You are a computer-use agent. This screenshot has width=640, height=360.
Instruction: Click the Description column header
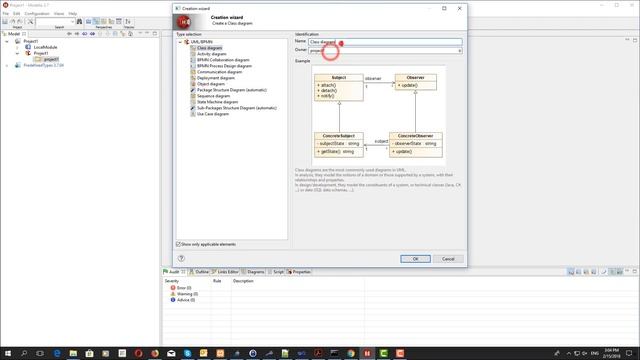click(243, 281)
